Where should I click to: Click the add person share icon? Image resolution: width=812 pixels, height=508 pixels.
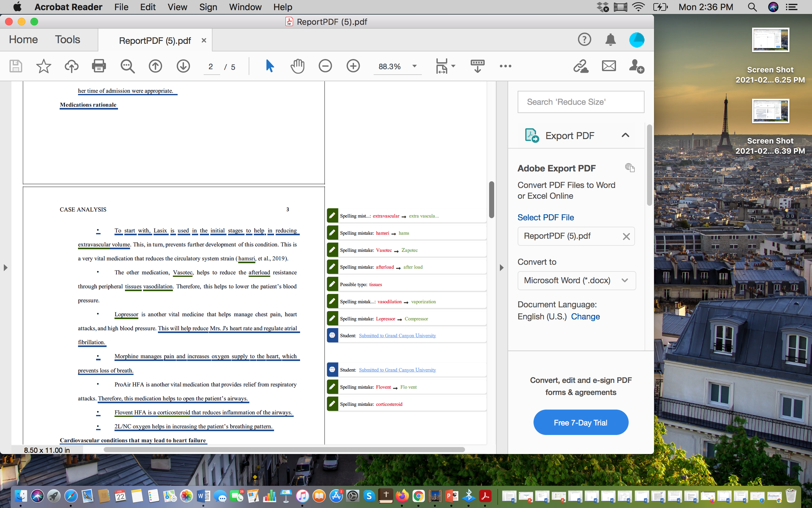tap(636, 66)
